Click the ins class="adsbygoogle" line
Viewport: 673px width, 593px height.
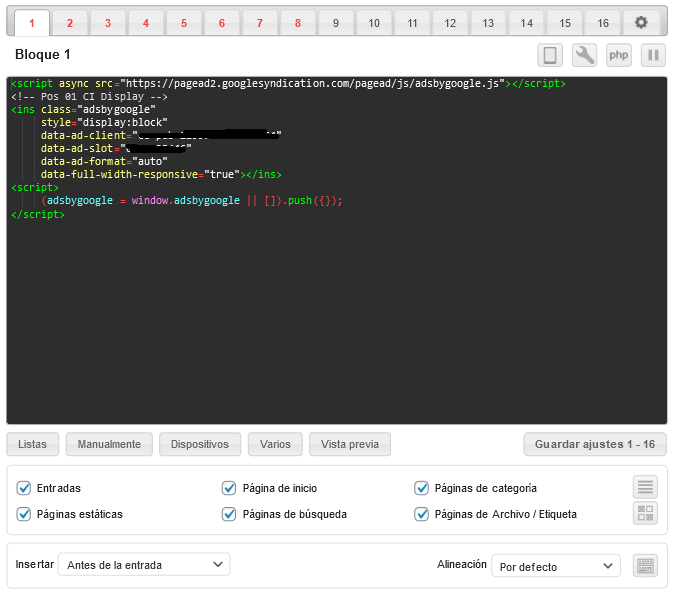(83, 109)
